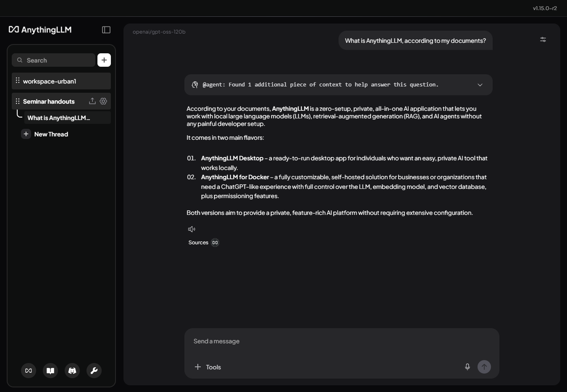The image size is (567, 392).
Task: Open the documentation book icon
Action: coord(50,371)
